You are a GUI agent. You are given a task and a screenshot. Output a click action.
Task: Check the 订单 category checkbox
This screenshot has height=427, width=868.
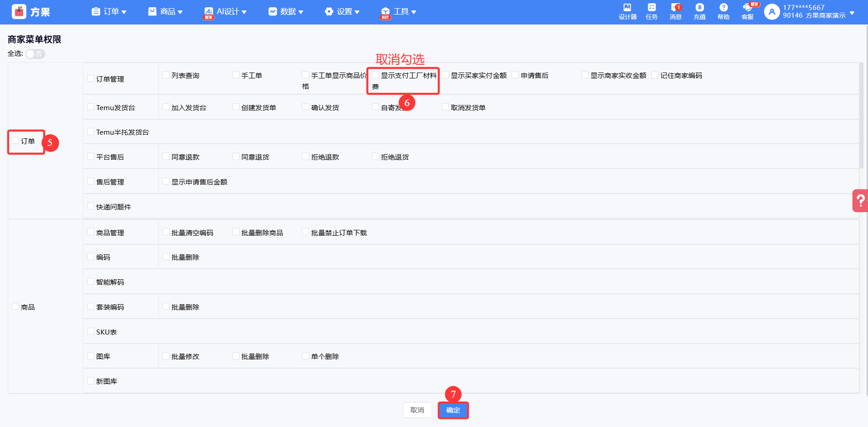click(x=15, y=141)
